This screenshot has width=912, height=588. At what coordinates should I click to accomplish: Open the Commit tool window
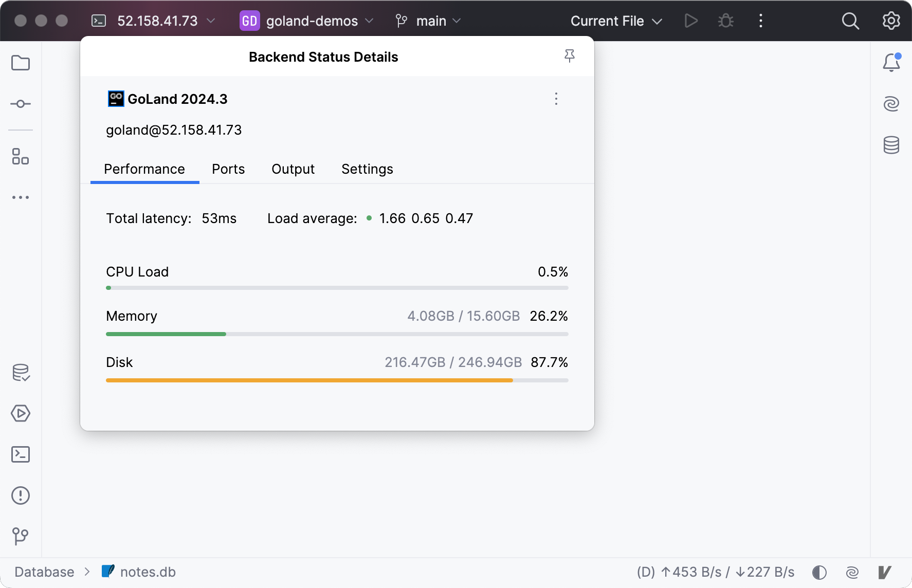tap(21, 104)
